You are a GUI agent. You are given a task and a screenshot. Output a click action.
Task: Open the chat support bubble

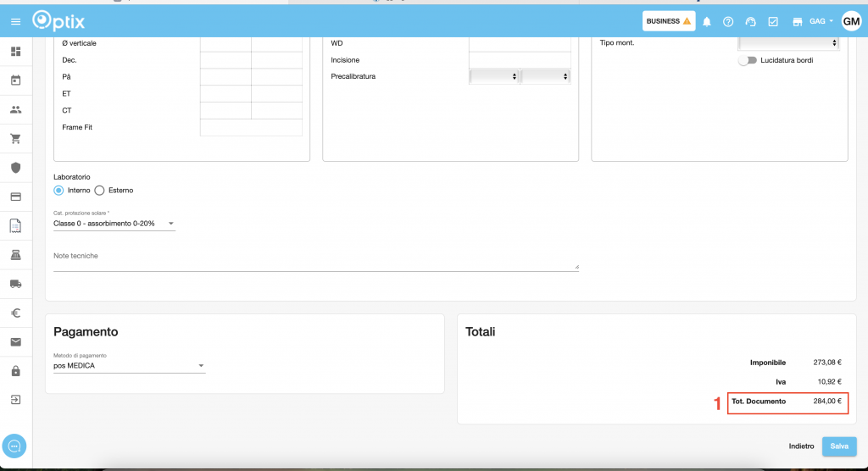[x=15, y=446]
